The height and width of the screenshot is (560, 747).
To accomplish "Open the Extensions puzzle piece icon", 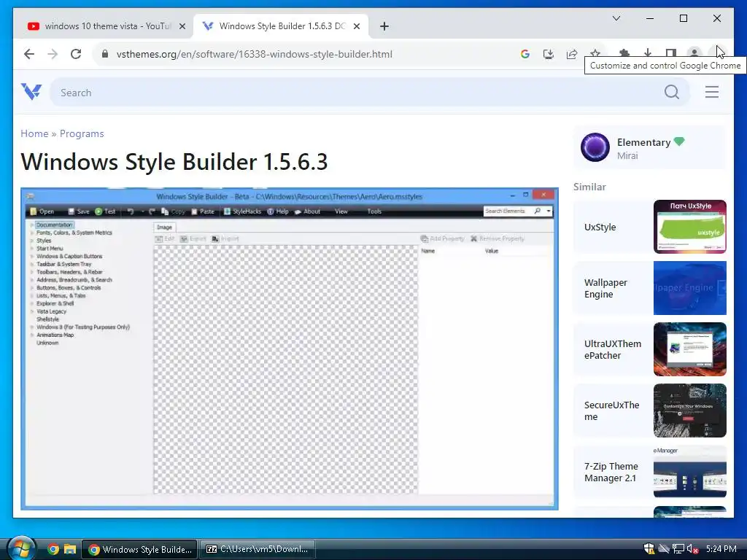I will coord(624,52).
